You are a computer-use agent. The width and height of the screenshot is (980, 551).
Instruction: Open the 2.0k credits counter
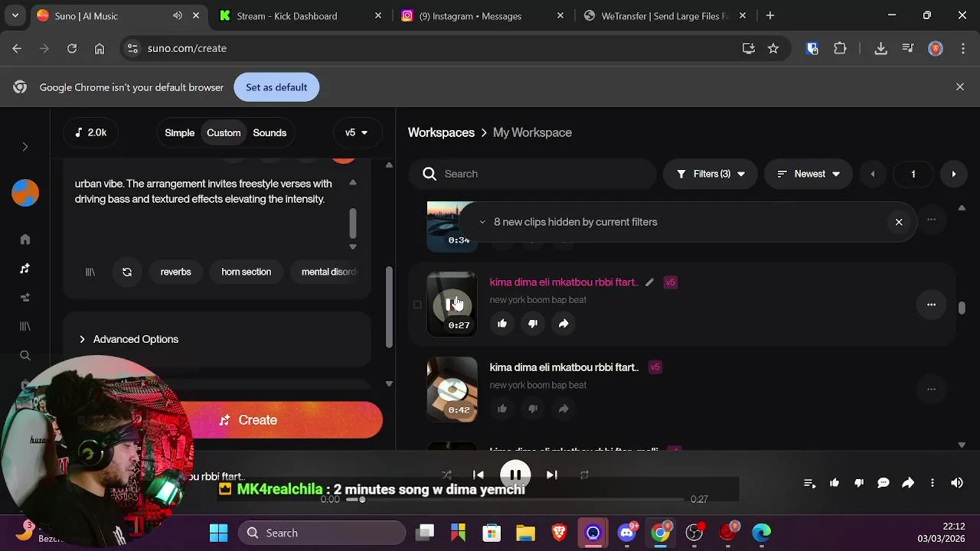coord(90,132)
